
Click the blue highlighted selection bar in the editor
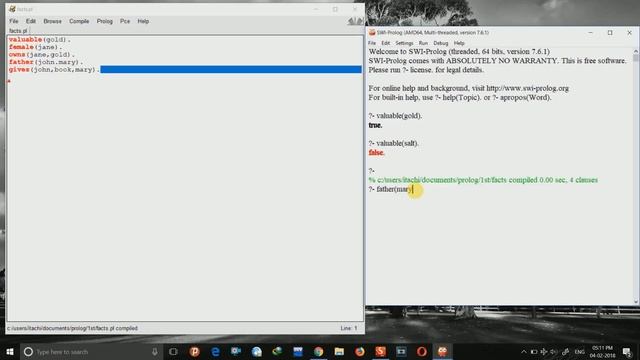tap(231, 69)
